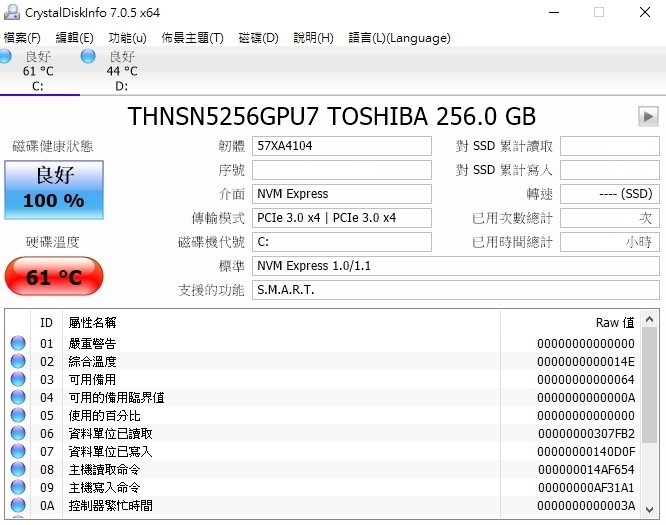Click the empty 序號 serial number field

pyautogui.click(x=342, y=170)
